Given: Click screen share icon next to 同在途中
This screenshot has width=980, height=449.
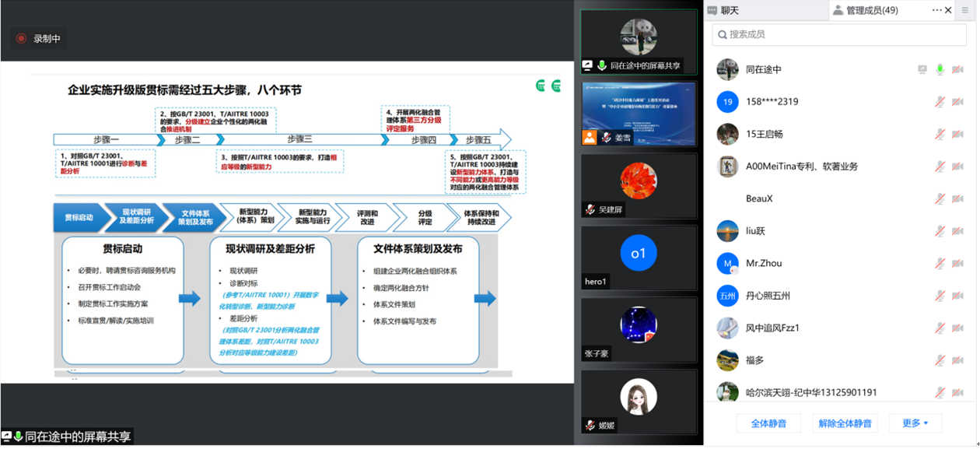Looking at the screenshot, I should (922, 69).
